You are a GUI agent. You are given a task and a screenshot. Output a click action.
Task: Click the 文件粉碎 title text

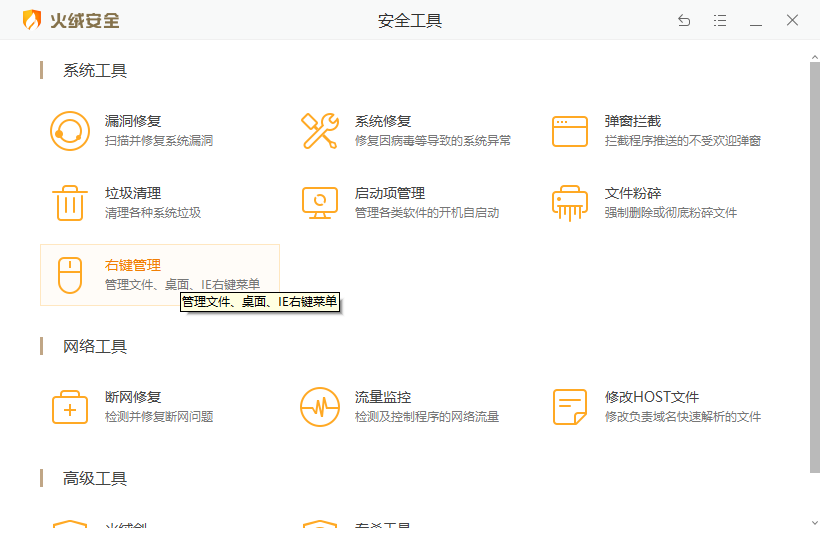(x=633, y=193)
